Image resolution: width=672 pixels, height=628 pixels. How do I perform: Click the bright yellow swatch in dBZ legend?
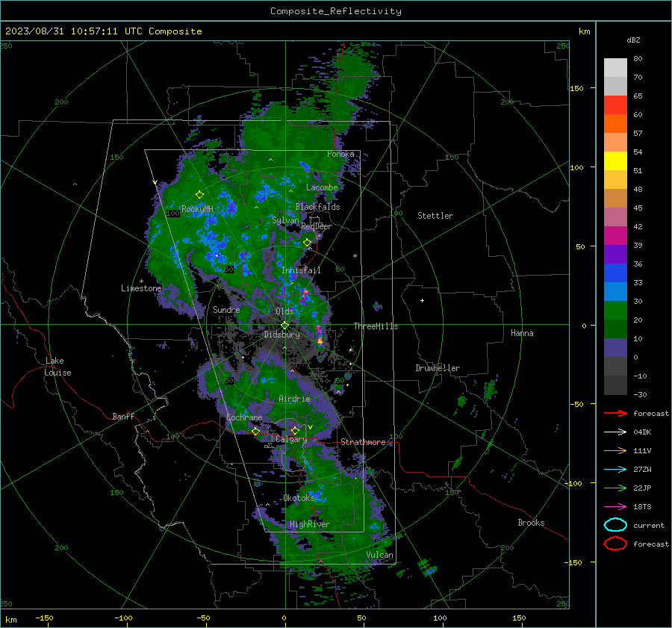(615, 161)
